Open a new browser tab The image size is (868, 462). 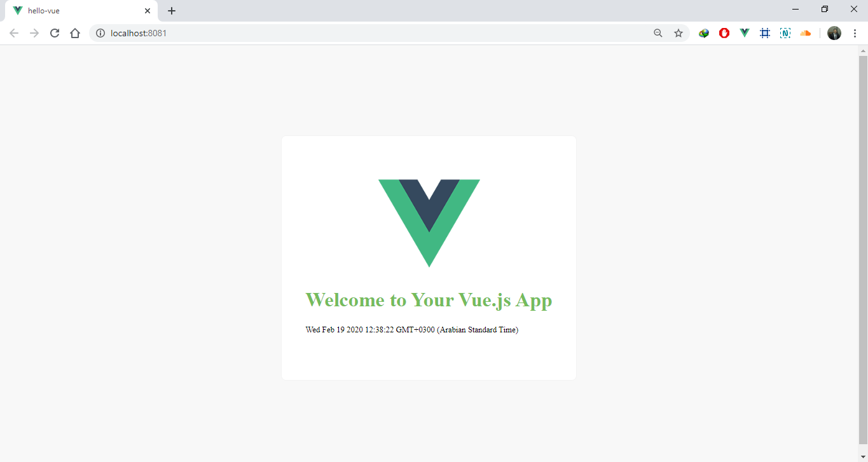click(x=172, y=11)
